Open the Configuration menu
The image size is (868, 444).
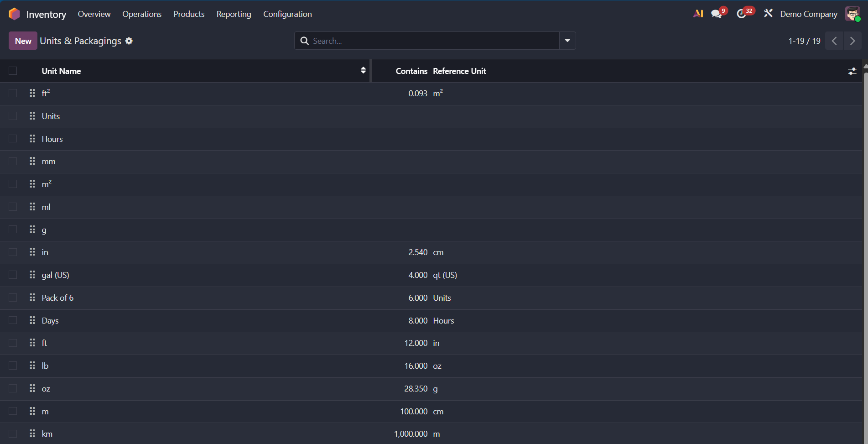pos(287,14)
